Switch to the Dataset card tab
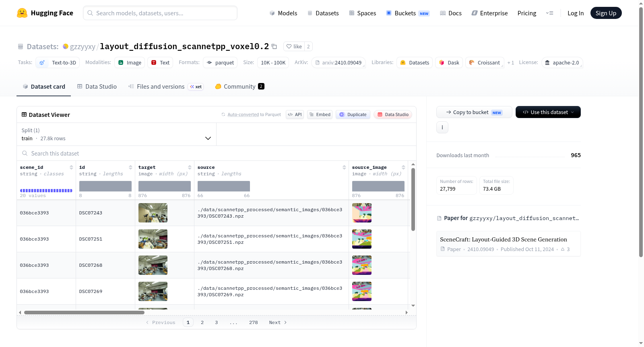The width and height of the screenshot is (644, 347). [43, 87]
